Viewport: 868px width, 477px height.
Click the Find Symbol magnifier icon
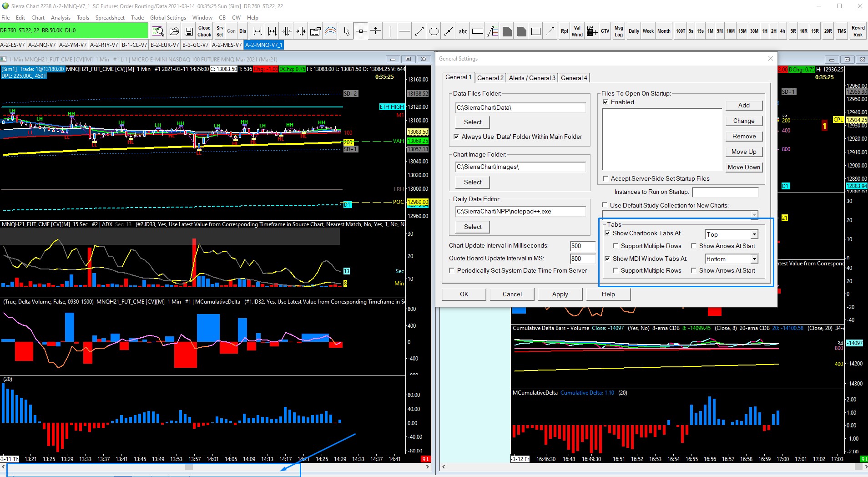click(158, 31)
